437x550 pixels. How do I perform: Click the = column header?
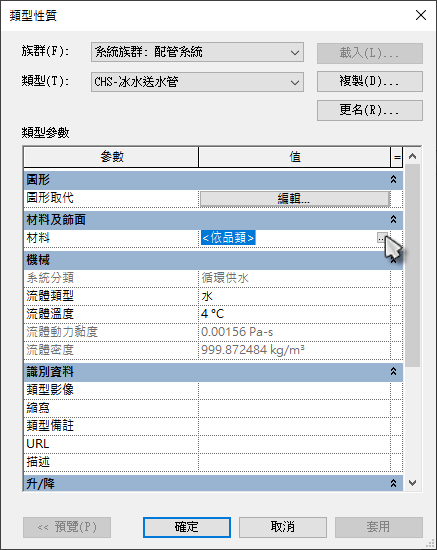(x=397, y=157)
